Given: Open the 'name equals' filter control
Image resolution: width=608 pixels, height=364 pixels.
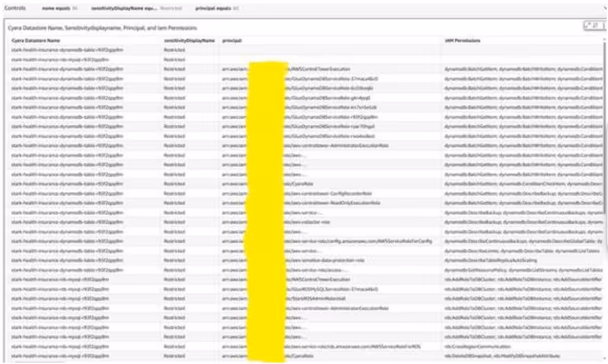Looking at the screenshot, I should point(59,8).
